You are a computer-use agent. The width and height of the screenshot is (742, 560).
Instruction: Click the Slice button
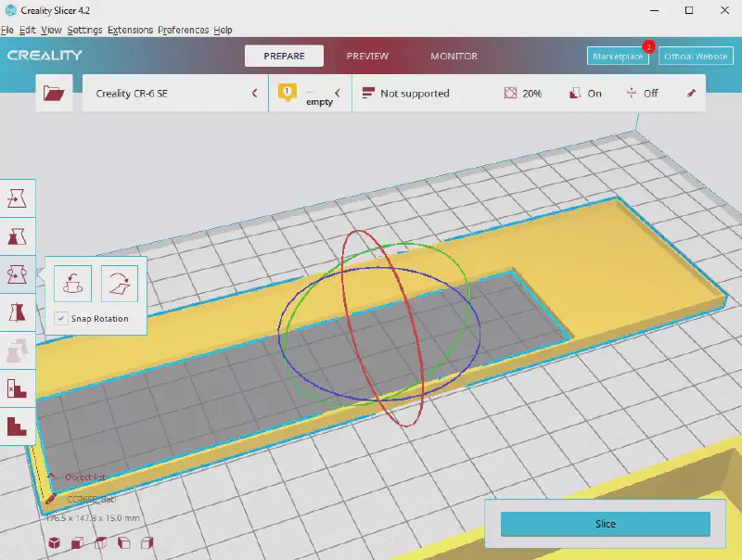pos(605,524)
